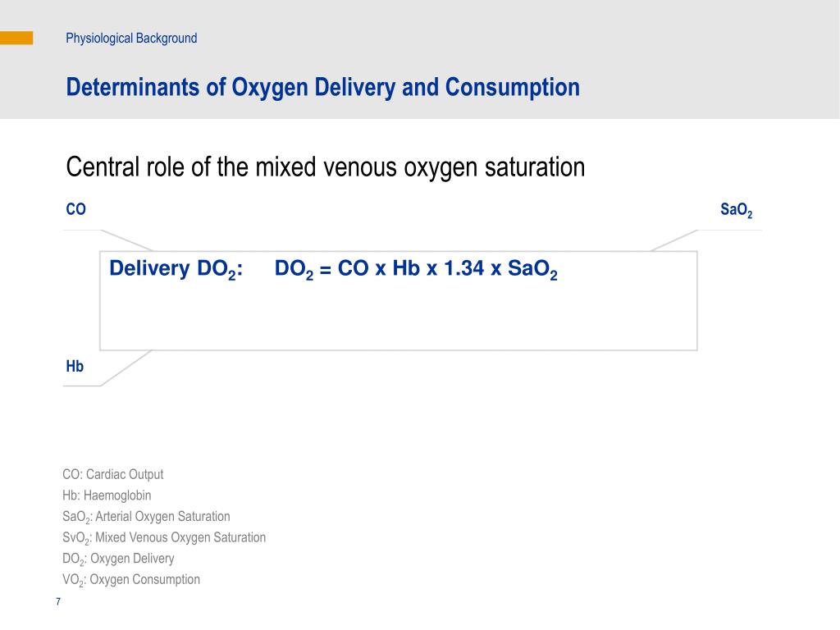Select the 'Delivery DO2:' text
The width and height of the screenshot is (840, 630).
(176, 268)
